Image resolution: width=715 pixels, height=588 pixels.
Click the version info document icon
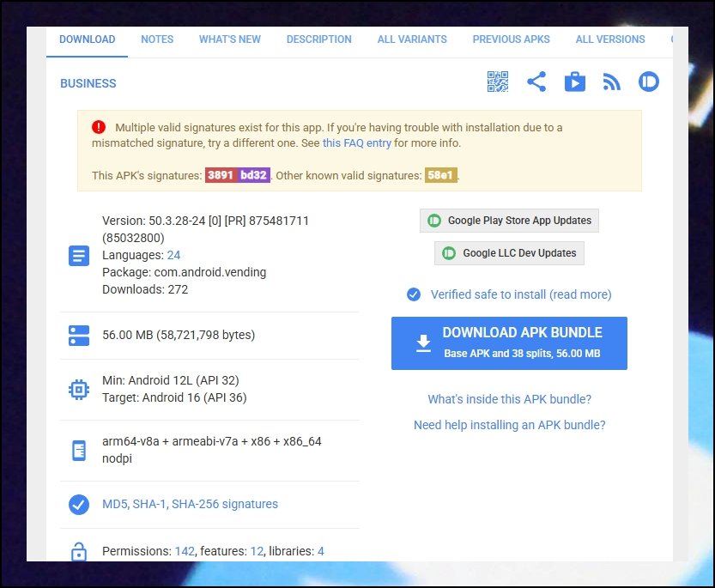pos(79,256)
